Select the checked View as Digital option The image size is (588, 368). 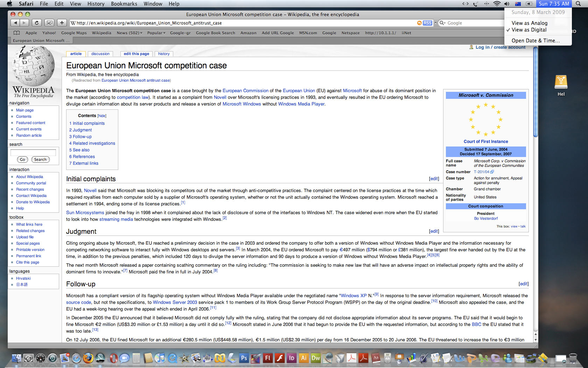point(528,30)
